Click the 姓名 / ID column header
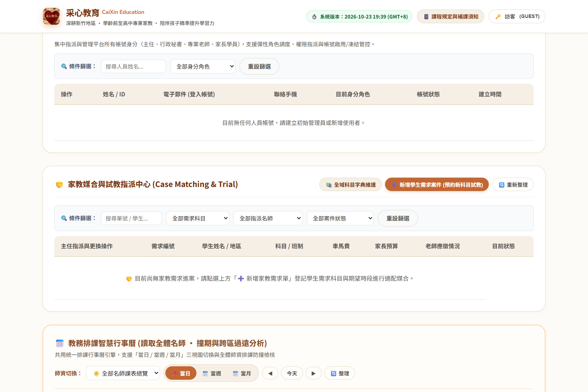Viewport: 588px width, 392px height. [114, 94]
